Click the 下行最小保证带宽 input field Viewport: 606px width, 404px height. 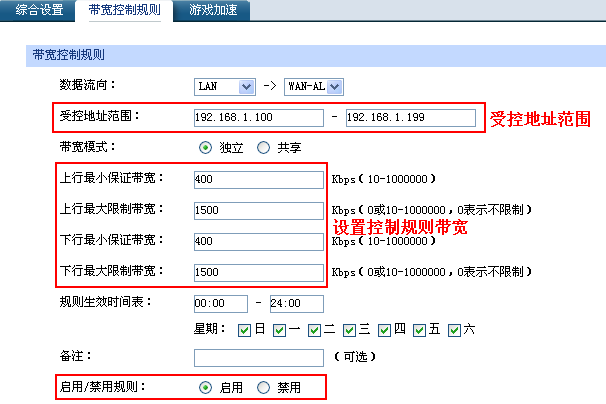pyautogui.click(x=259, y=242)
